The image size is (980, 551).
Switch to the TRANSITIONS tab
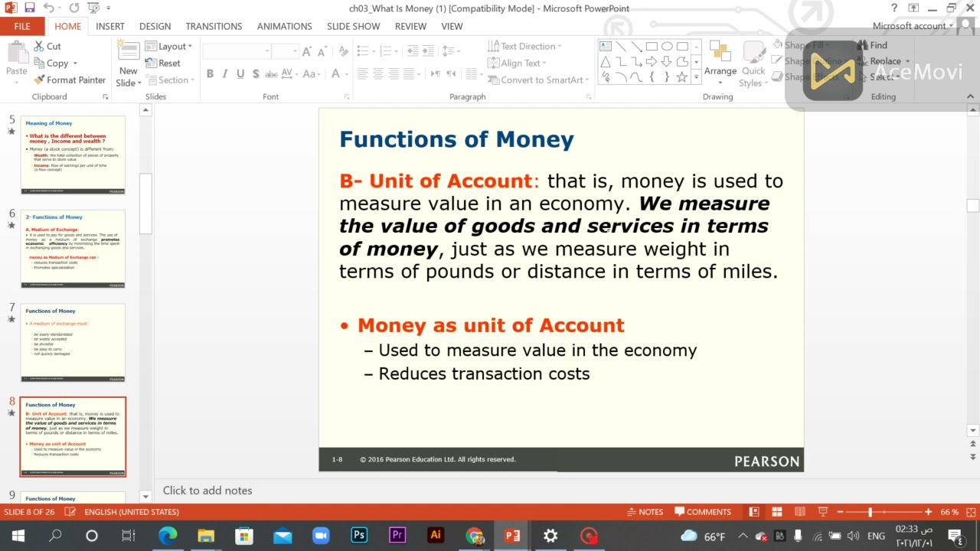pos(214,26)
